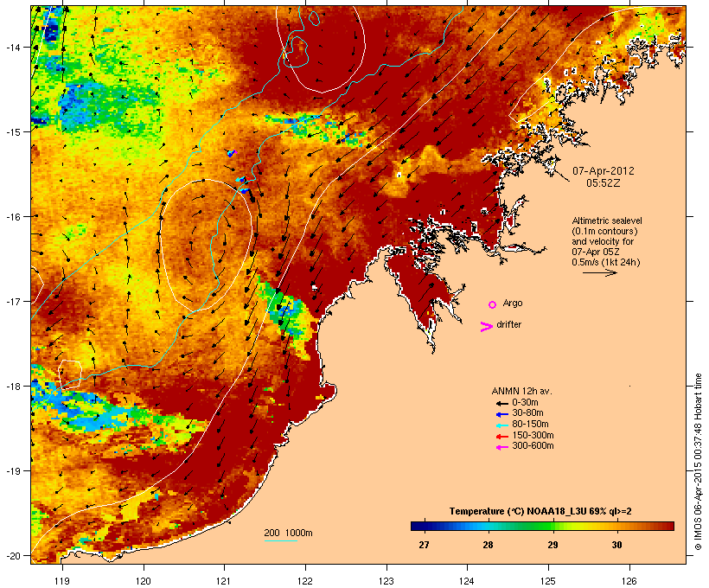Click the magenta Argo circle legend marker
This screenshot has width=709, height=588.
(x=492, y=304)
